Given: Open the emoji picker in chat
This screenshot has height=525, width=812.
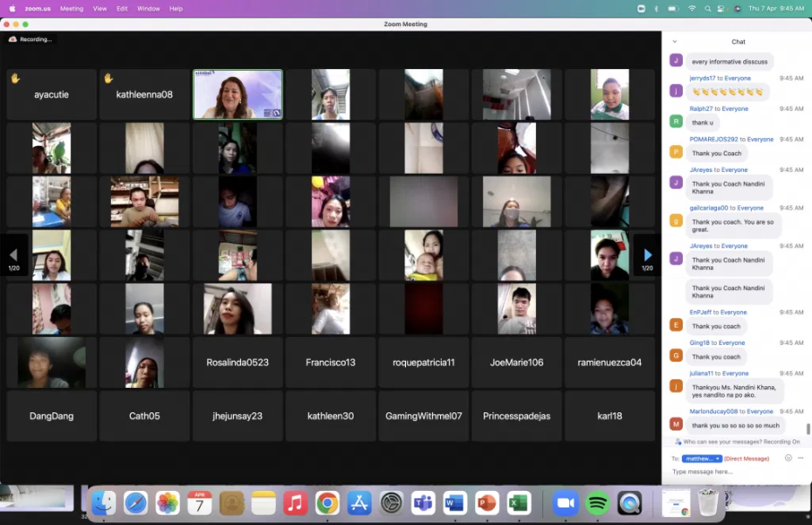Looking at the screenshot, I should pos(788,458).
